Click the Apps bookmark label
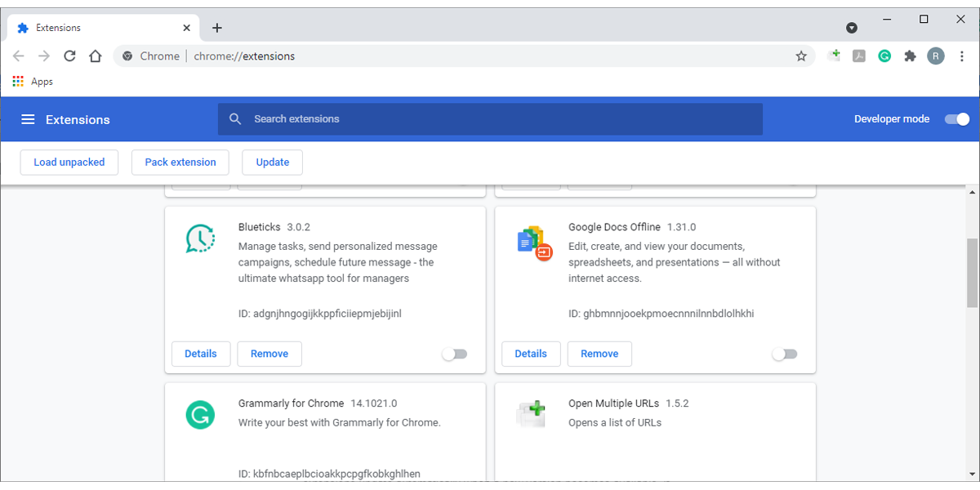The height and width of the screenshot is (490, 980). click(42, 82)
